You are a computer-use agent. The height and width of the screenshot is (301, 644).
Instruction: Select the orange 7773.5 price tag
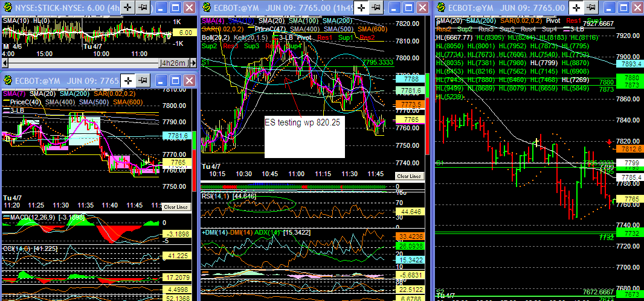tap(411, 104)
